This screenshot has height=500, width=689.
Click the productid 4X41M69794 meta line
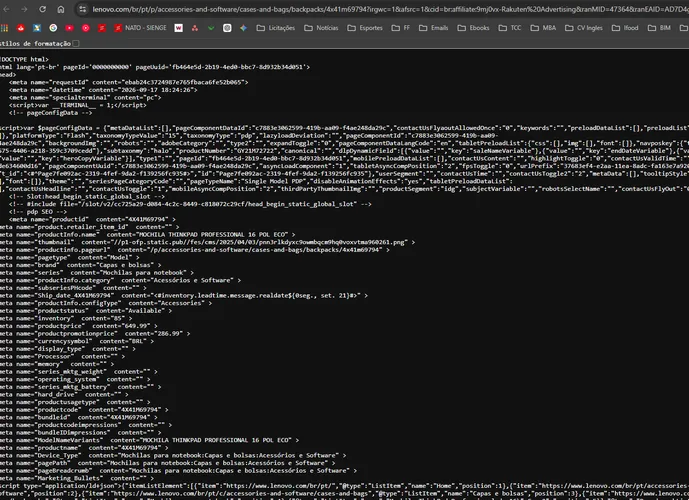(x=92, y=219)
